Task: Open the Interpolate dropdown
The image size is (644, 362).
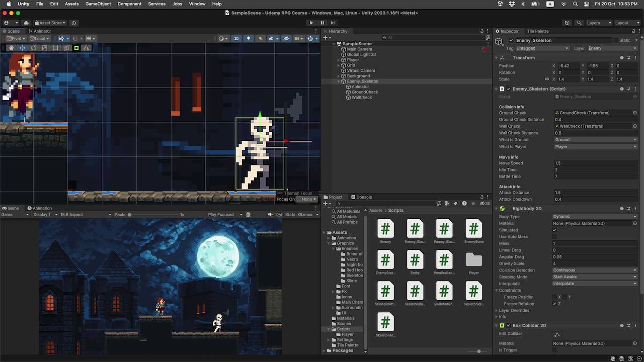Action: pyautogui.click(x=595, y=284)
